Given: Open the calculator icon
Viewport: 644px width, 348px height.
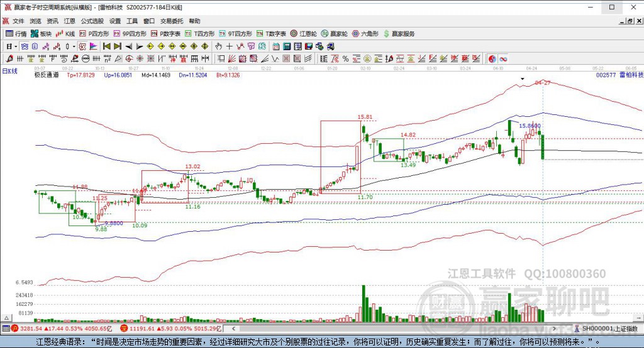Looking at the screenshot, I should (x=287, y=46).
